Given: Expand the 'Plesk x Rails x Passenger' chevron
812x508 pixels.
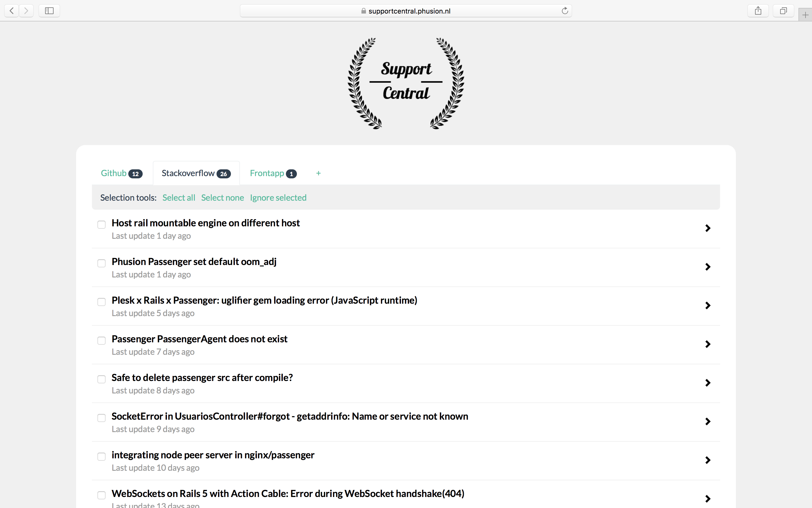Looking at the screenshot, I should coord(708,305).
